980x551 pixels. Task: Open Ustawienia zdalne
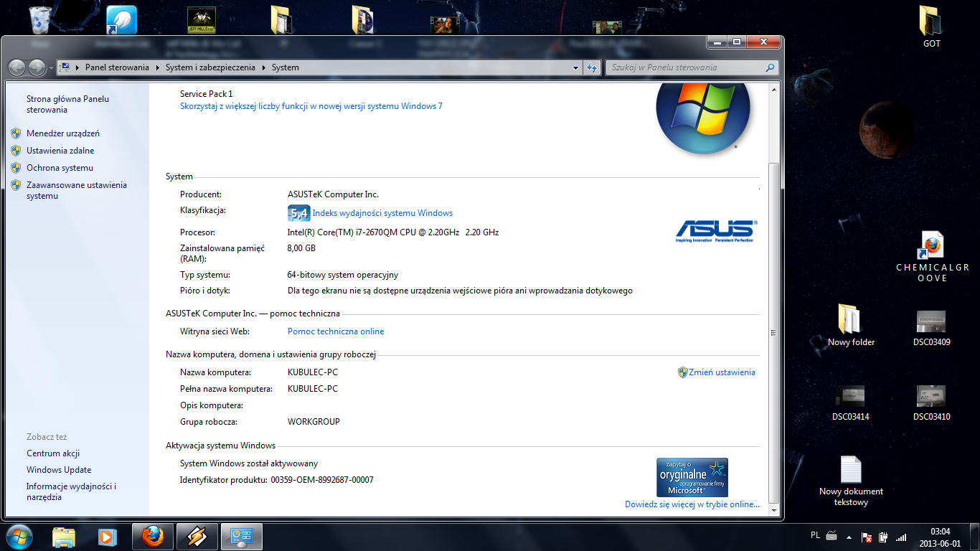[60, 151]
